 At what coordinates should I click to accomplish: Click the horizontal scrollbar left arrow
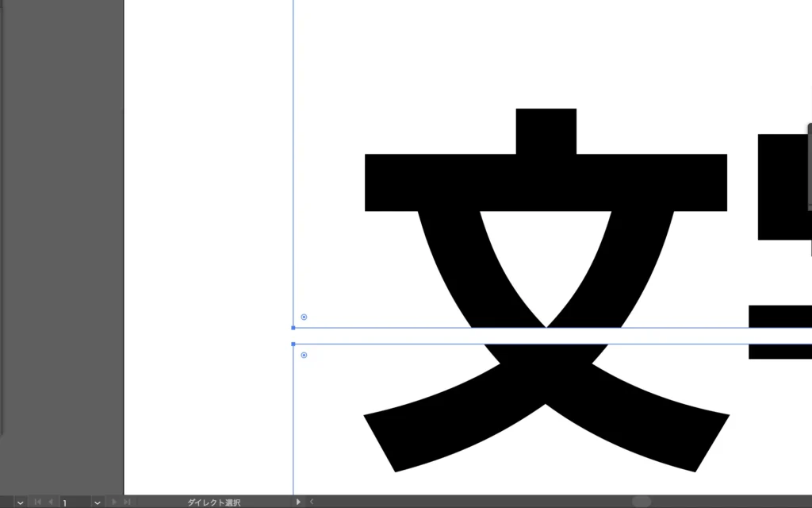(x=312, y=502)
